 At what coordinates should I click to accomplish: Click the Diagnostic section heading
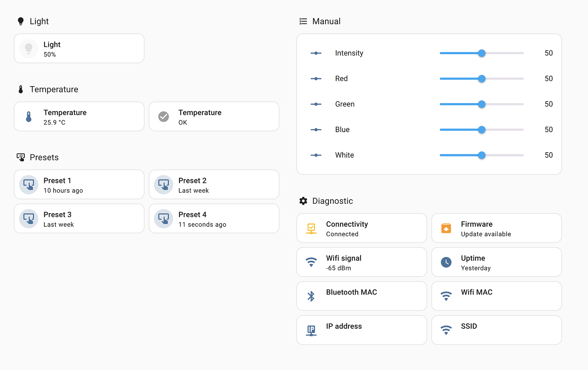(x=332, y=201)
